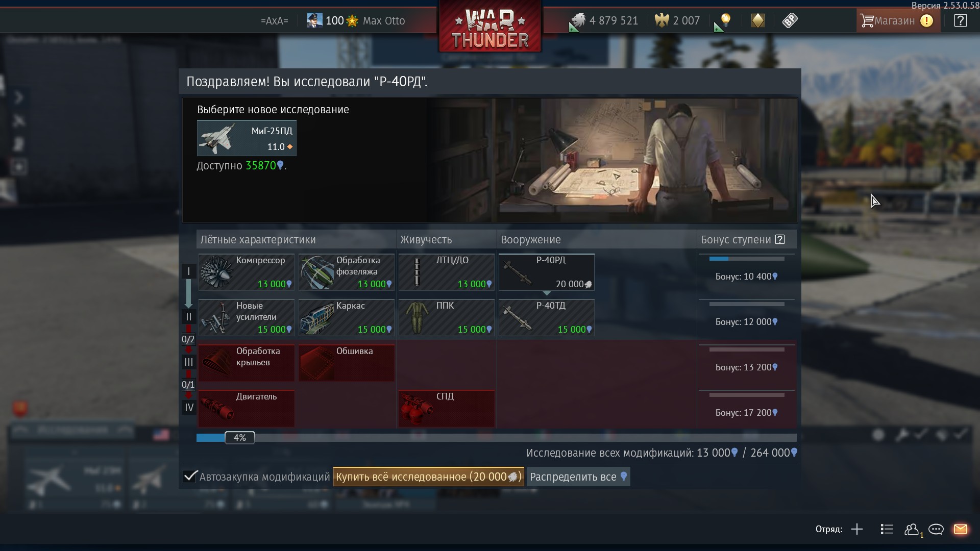
Task: Toggle the Автозакупка модификаций checkbox
Action: point(190,477)
